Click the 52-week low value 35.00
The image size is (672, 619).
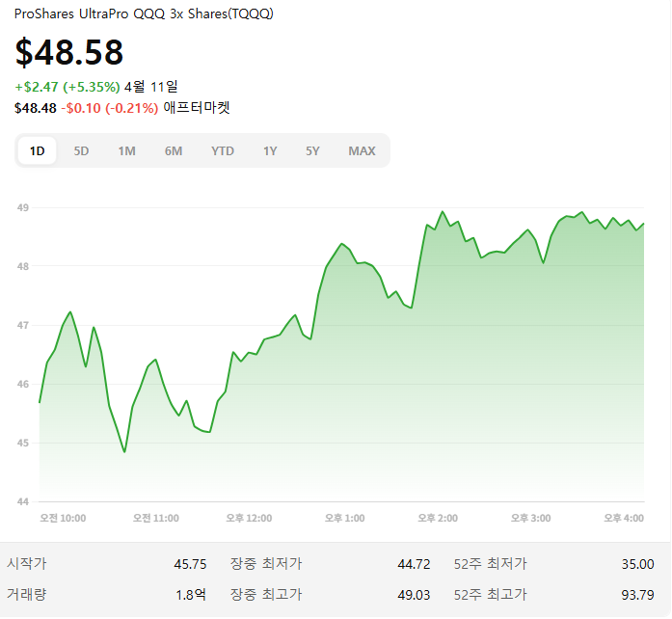pyautogui.click(x=637, y=564)
